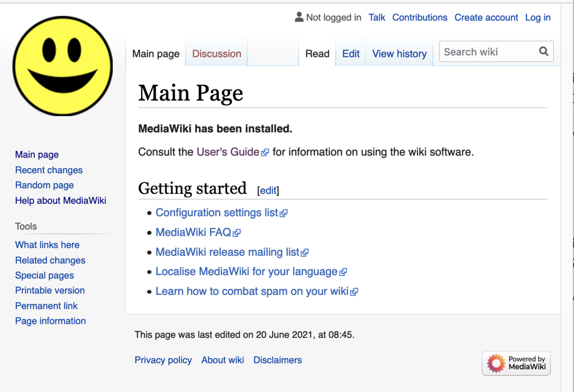Click the Tools sidebar heading
Image resolution: width=574 pixels, height=392 pixels.
click(26, 226)
